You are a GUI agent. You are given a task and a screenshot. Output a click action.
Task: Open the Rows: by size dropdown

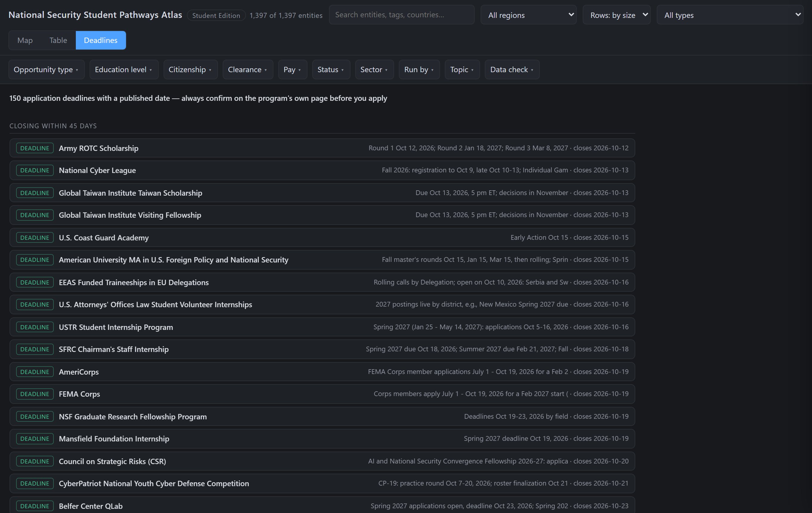coord(616,15)
